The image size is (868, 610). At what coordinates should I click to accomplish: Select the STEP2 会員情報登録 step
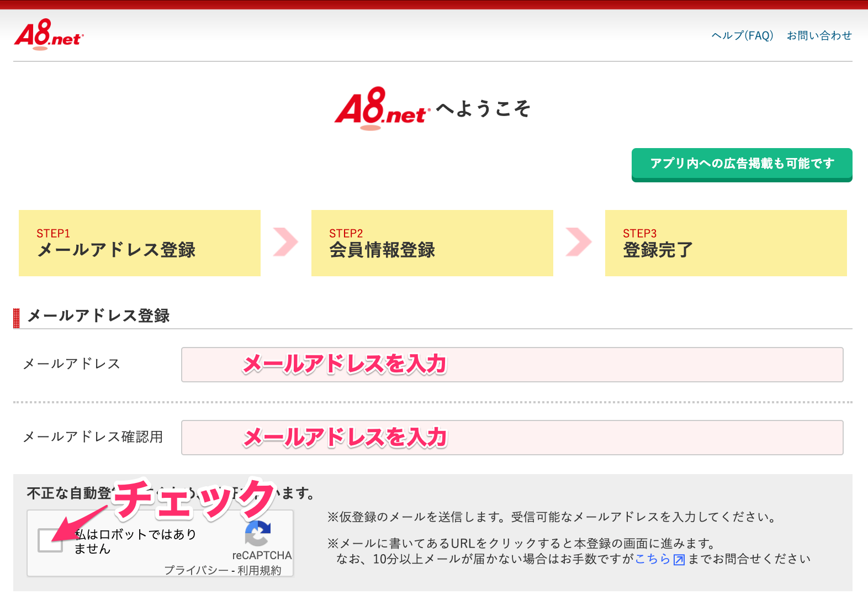(432, 243)
